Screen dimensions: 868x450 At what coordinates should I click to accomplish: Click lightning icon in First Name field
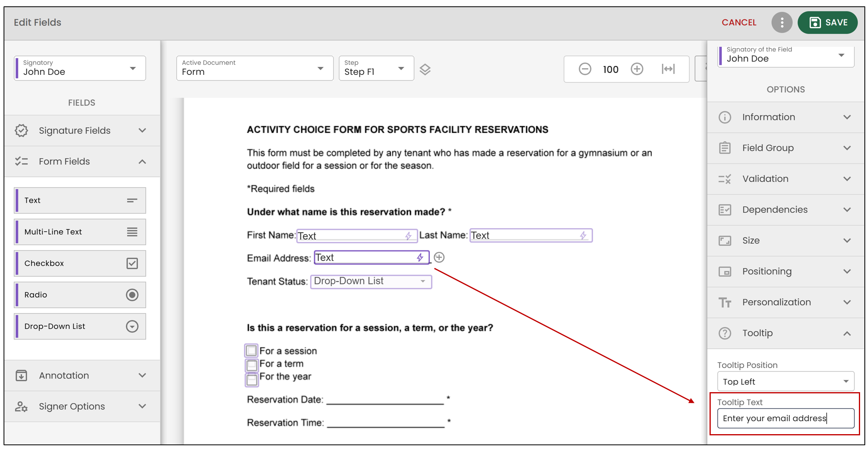(x=408, y=236)
